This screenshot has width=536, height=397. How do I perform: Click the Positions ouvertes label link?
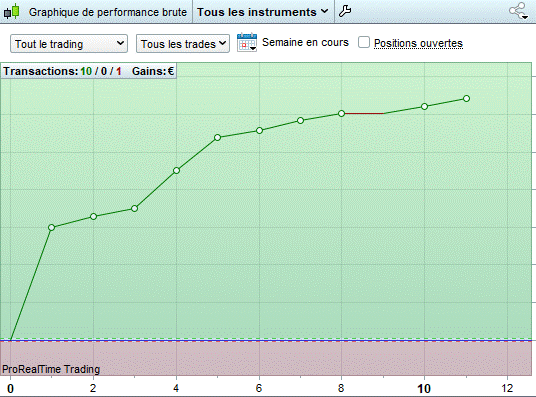click(418, 43)
